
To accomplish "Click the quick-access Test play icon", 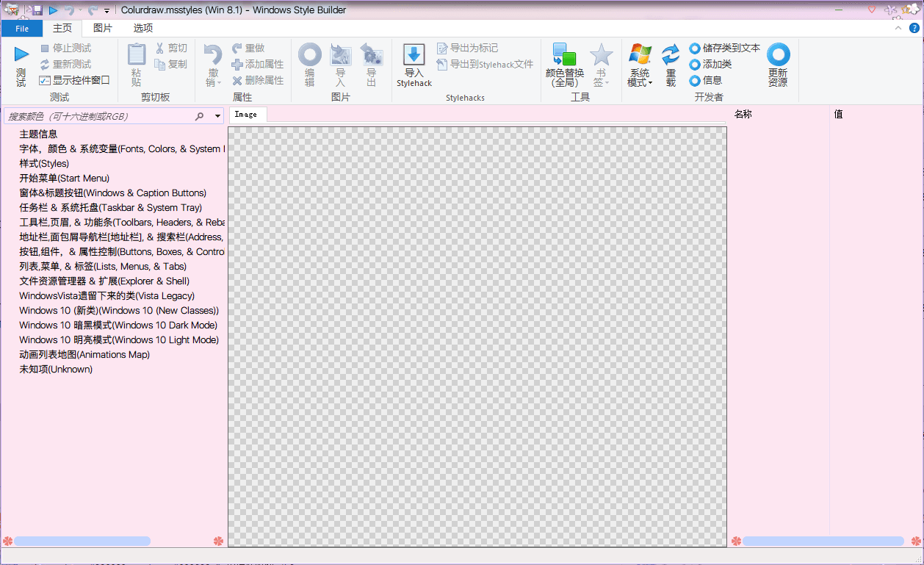I will point(54,10).
